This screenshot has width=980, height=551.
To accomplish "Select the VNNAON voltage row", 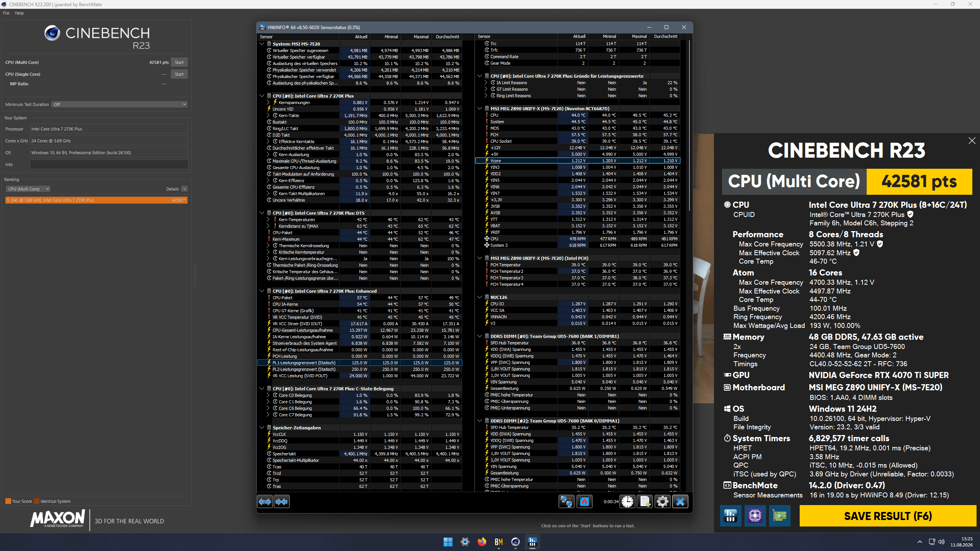I will coord(578,317).
